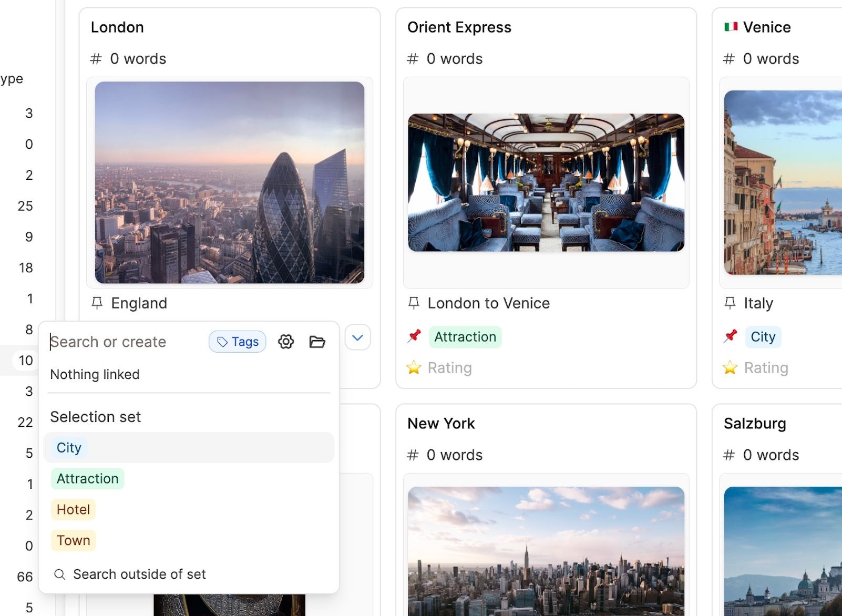The width and height of the screenshot is (842, 616).
Task: Toggle the Rating star on Orient Express
Action: pos(414,368)
